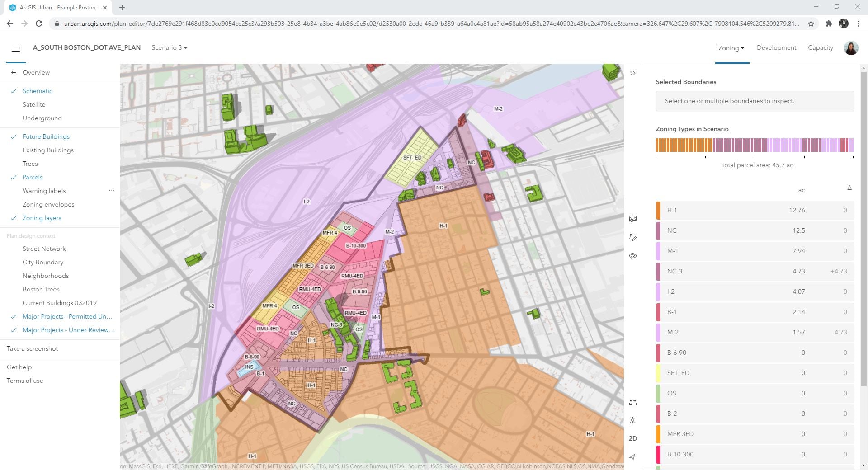
Task: Open the map style palette tool
Action: point(633,256)
